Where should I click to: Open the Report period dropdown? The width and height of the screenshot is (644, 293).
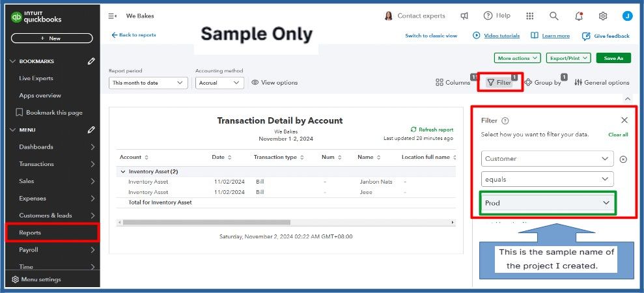click(x=148, y=83)
